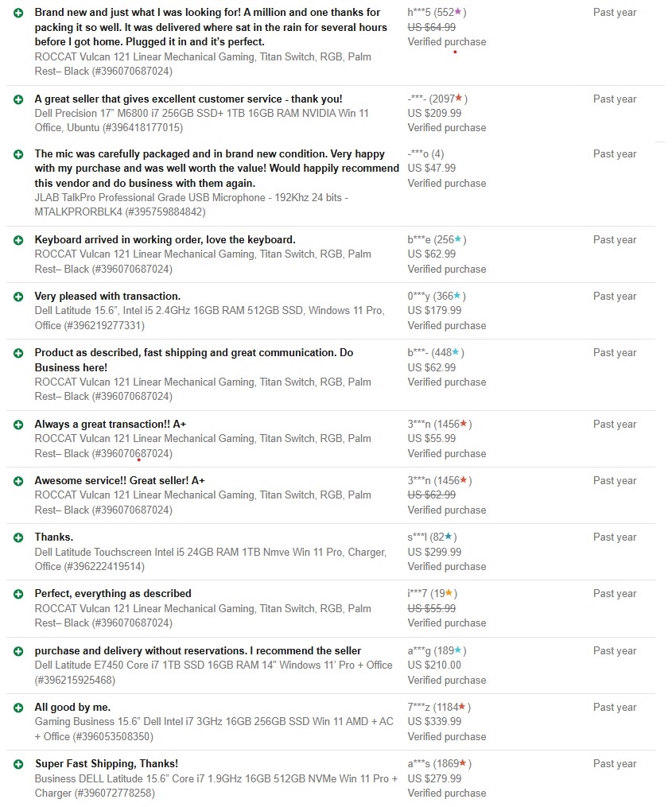Click the yellow star beside i***7 (19)
Screen dimensions: 672x807
coord(449,594)
